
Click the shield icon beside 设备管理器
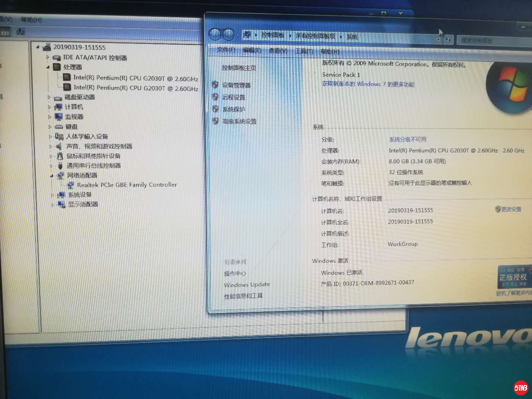[215, 85]
